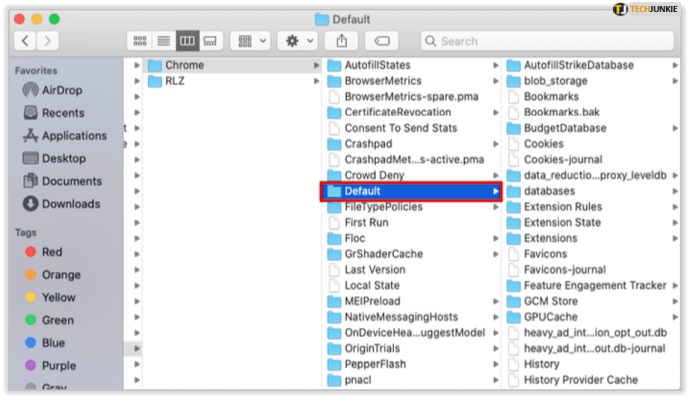Switch to list view

(x=164, y=41)
